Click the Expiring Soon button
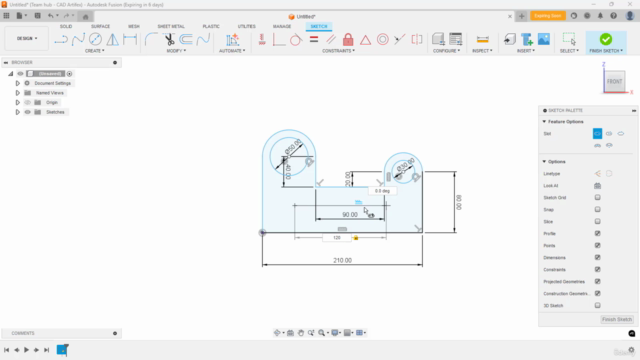This screenshot has height=360, width=640. (548, 16)
